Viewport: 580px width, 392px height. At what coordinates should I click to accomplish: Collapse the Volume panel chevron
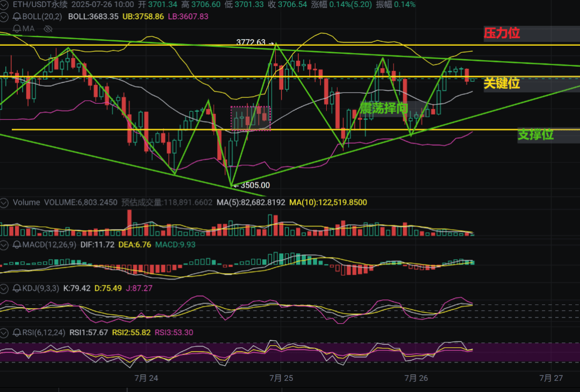(4, 203)
